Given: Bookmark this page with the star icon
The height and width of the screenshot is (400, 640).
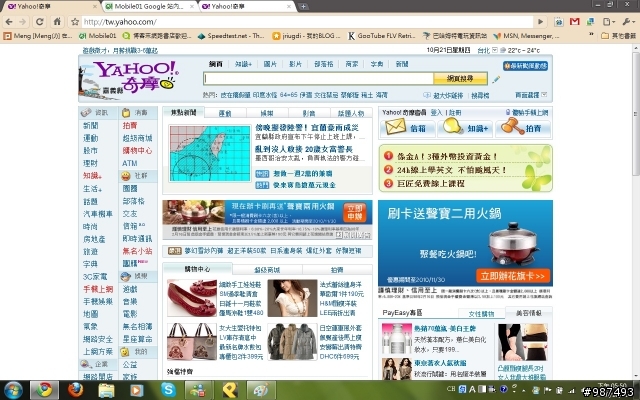Looking at the screenshot, I should coord(75,22).
